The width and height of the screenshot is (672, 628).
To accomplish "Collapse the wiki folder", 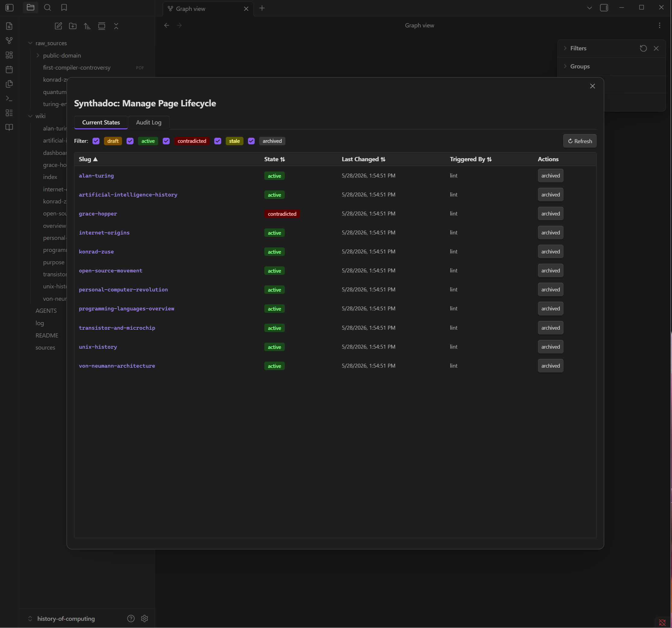I will coord(30,116).
